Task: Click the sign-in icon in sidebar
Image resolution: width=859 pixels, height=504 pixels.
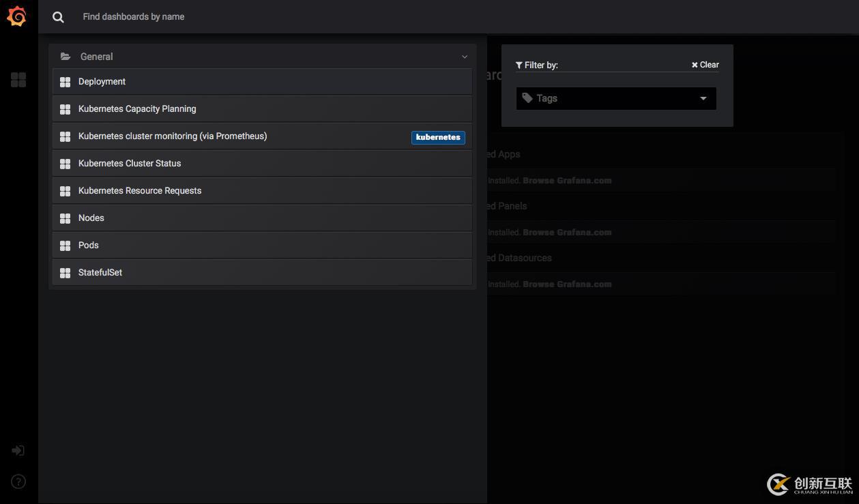Action: 18,451
